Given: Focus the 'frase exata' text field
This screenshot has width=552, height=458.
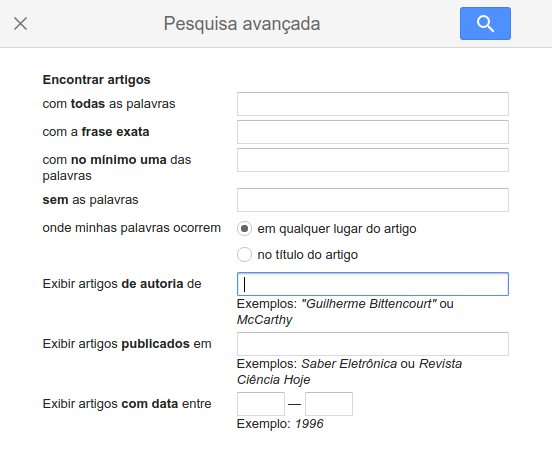Looking at the screenshot, I should [373, 132].
